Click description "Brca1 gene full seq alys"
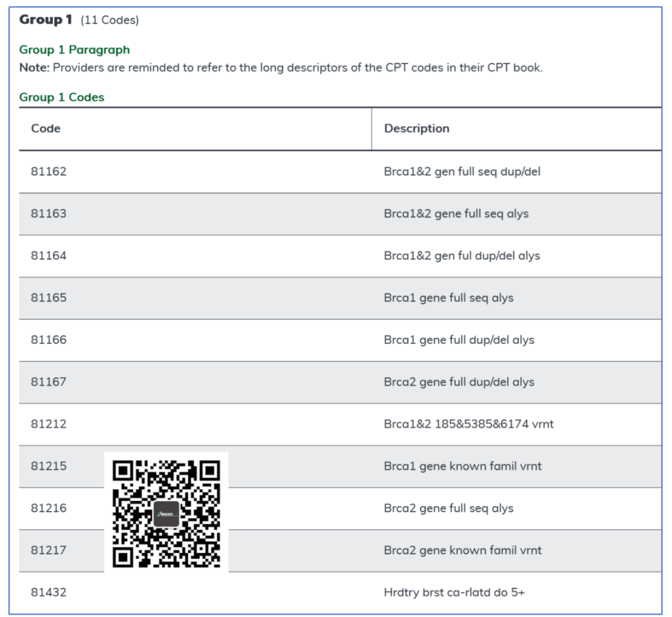 (x=449, y=298)
